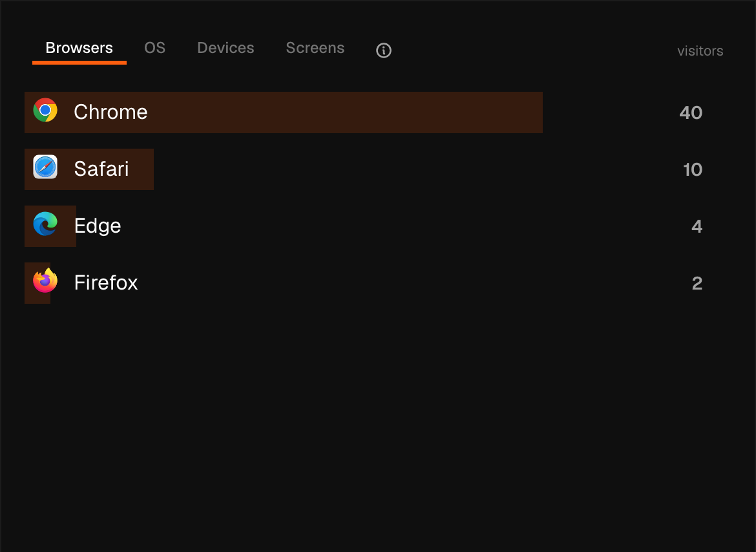Click Chrome's visitor count of 40
756x552 pixels.
click(691, 113)
